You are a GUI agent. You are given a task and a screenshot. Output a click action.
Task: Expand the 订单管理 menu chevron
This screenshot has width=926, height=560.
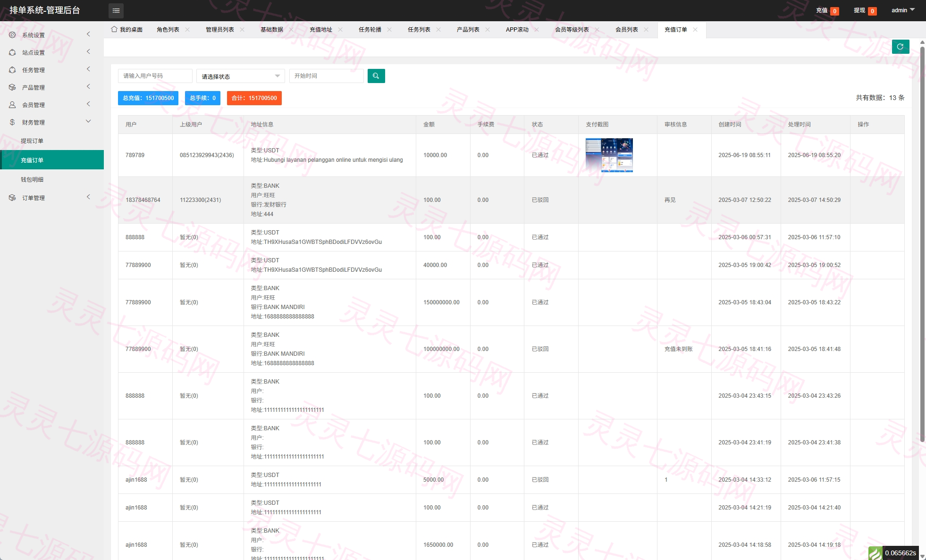(88, 197)
